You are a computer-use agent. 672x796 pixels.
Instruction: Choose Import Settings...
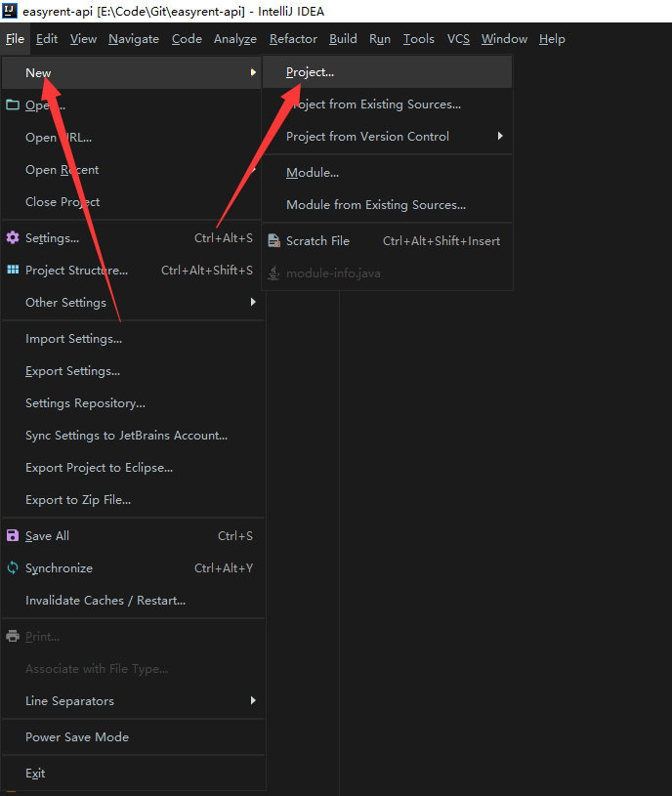[132, 339]
